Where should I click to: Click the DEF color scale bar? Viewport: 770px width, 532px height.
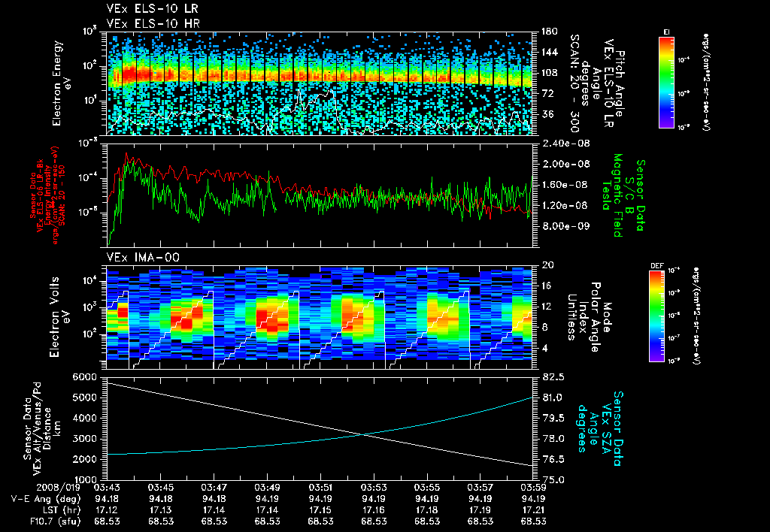pos(656,316)
